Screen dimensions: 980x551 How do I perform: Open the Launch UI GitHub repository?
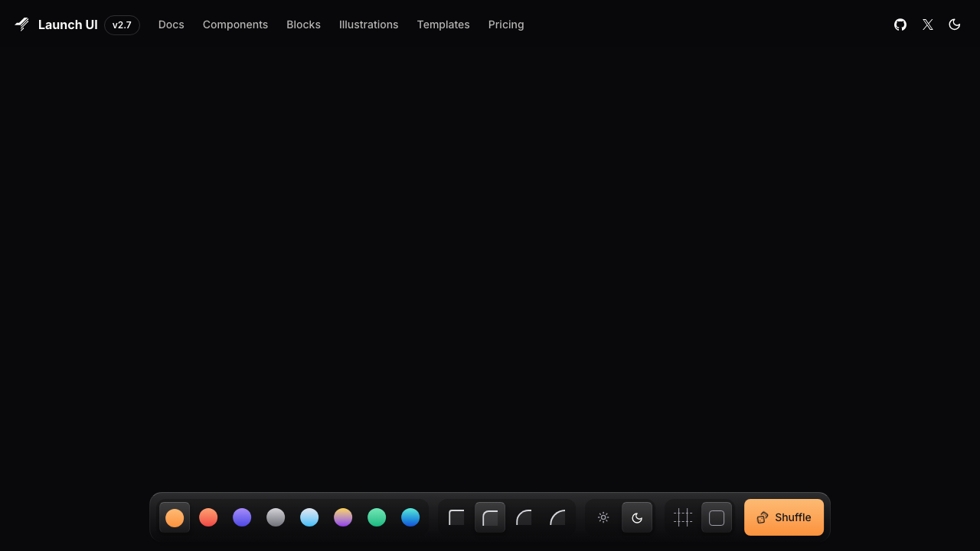click(900, 24)
